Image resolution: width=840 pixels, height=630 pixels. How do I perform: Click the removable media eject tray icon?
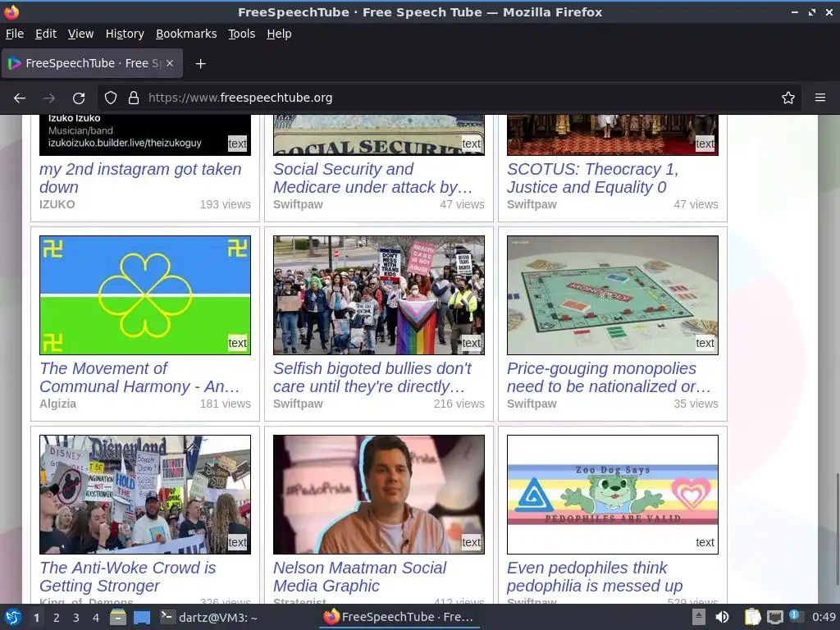[699, 617]
